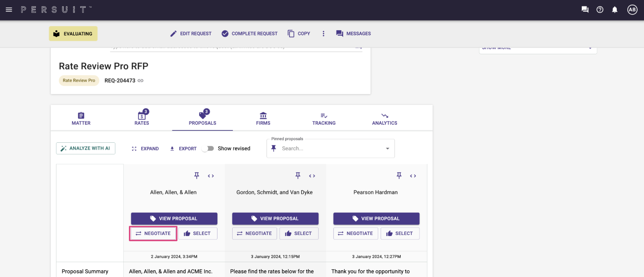Pin the Gordon, Schmidt, and Van Dyke proposal
This screenshot has width=644, height=277.
[298, 175]
